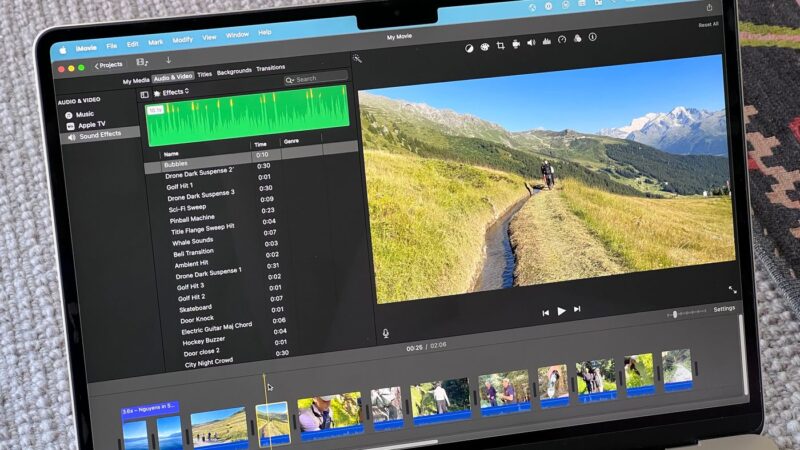Open the Volume adjustment tool

(x=531, y=42)
